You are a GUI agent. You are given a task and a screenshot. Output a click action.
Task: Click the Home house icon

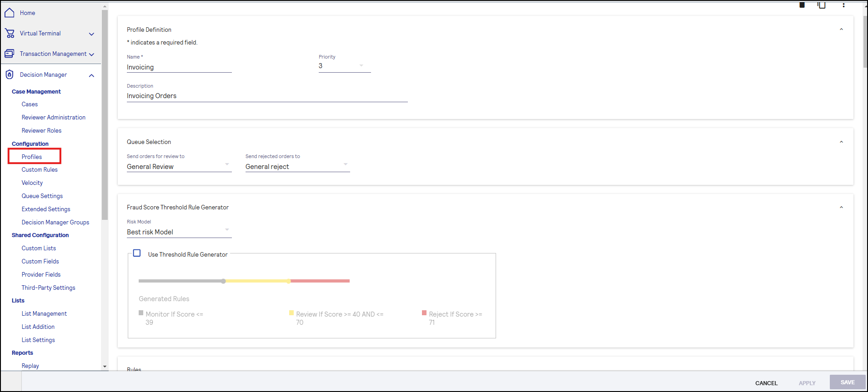pos(10,13)
